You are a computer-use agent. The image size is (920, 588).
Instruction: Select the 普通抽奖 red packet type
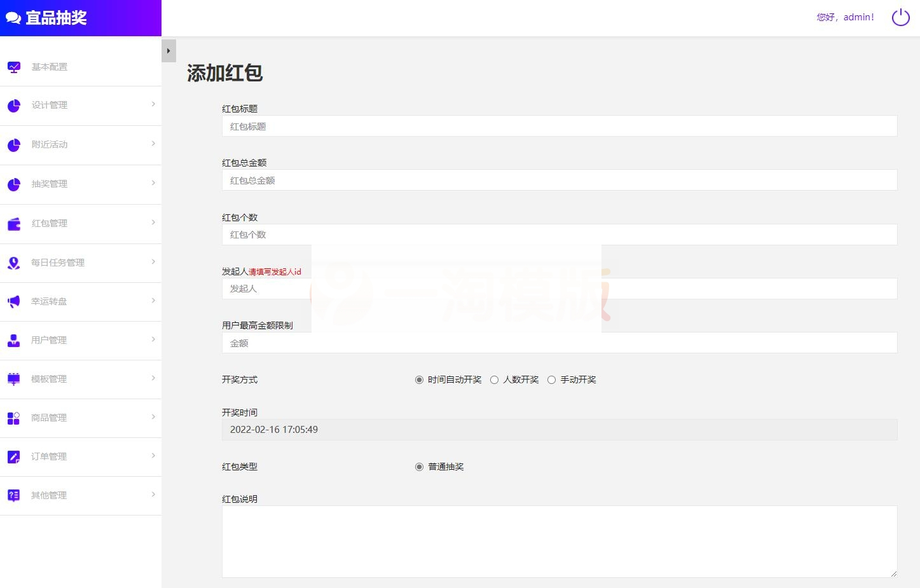pos(418,467)
